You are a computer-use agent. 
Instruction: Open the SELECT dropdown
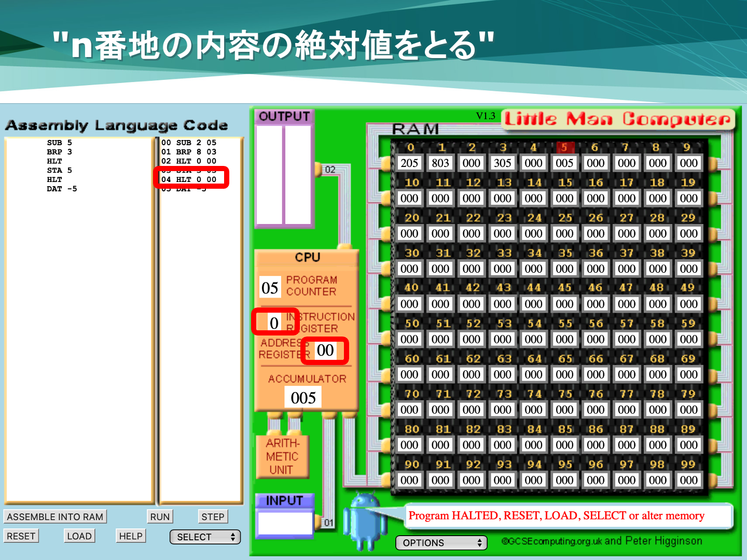point(205,537)
